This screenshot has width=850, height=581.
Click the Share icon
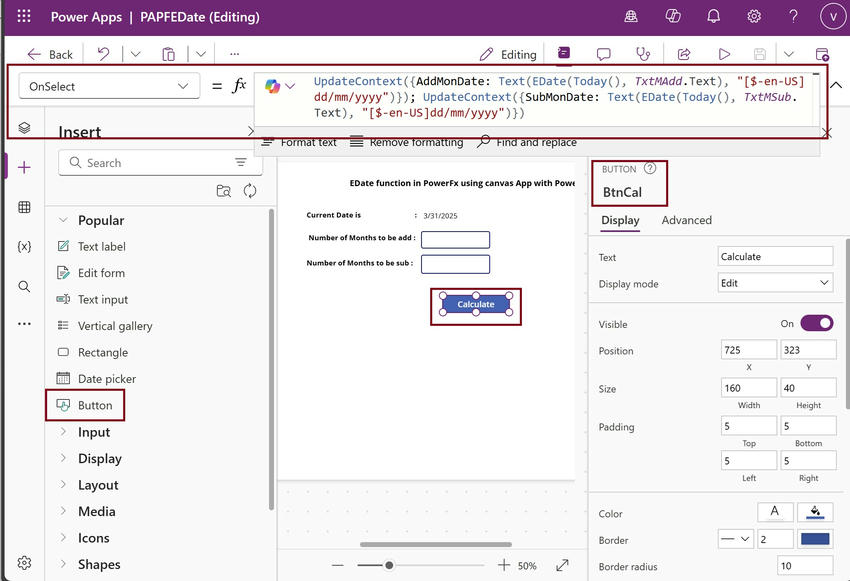coord(684,54)
